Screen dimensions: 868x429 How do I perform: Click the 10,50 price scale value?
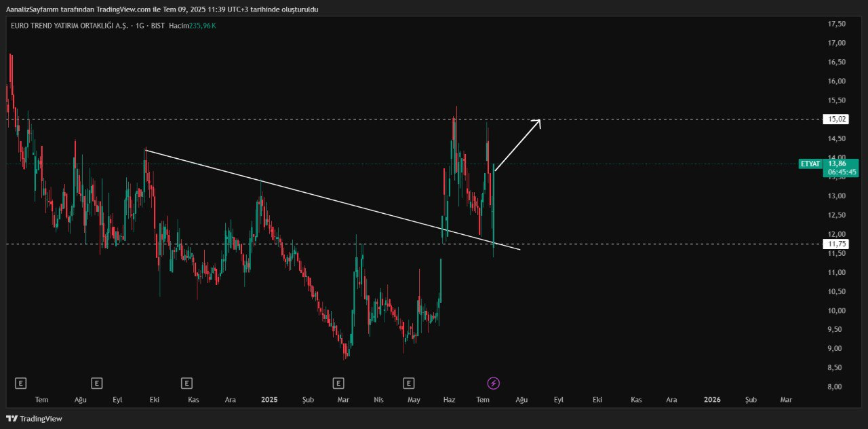coord(837,291)
